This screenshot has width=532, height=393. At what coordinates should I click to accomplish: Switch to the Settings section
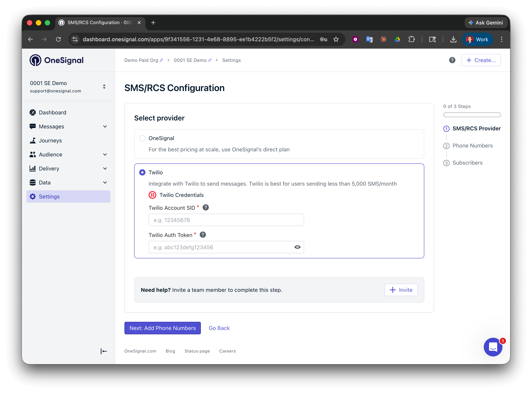point(49,196)
